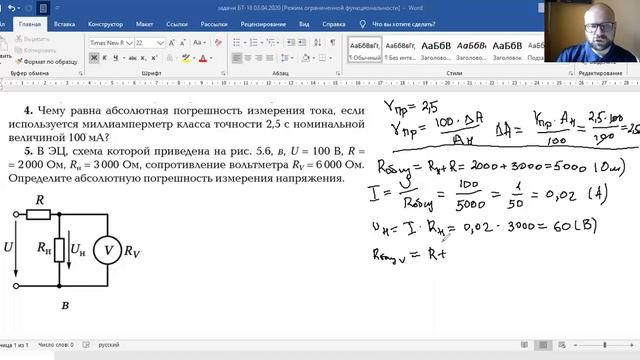Click Center alignment icon

pyautogui.click(x=247, y=58)
